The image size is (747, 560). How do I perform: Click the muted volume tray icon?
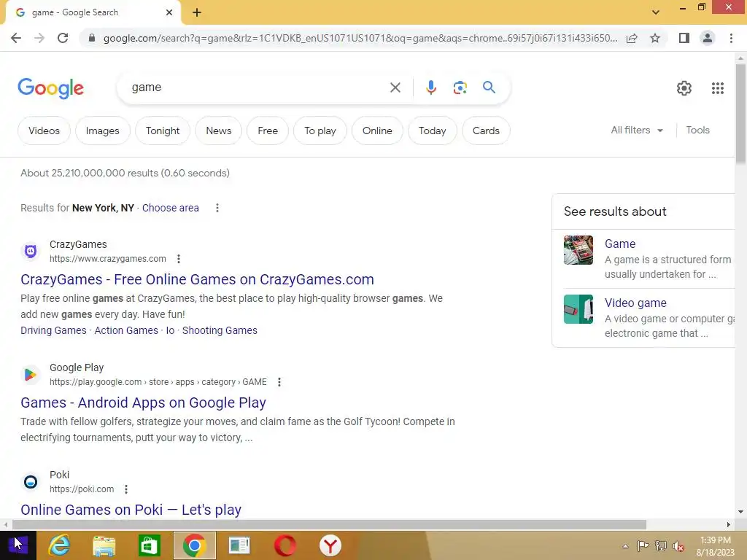pyautogui.click(x=678, y=546)
